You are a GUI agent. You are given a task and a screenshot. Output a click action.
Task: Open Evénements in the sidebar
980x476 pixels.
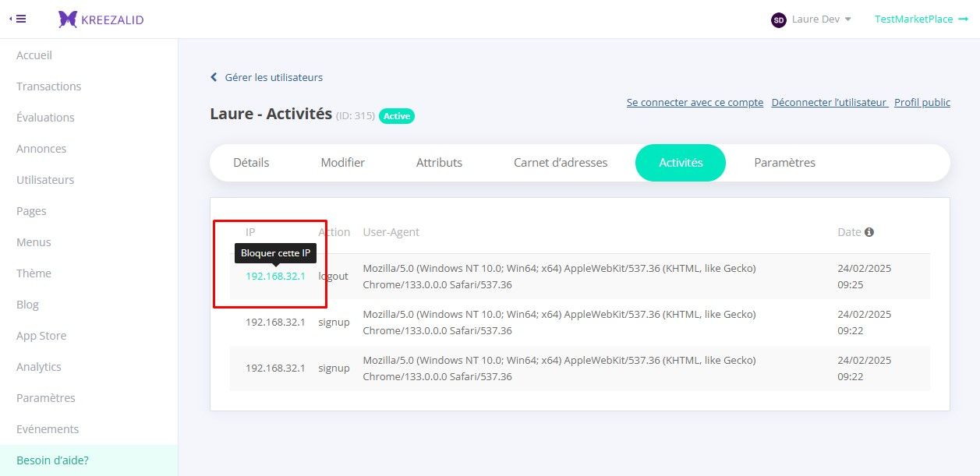48,429
